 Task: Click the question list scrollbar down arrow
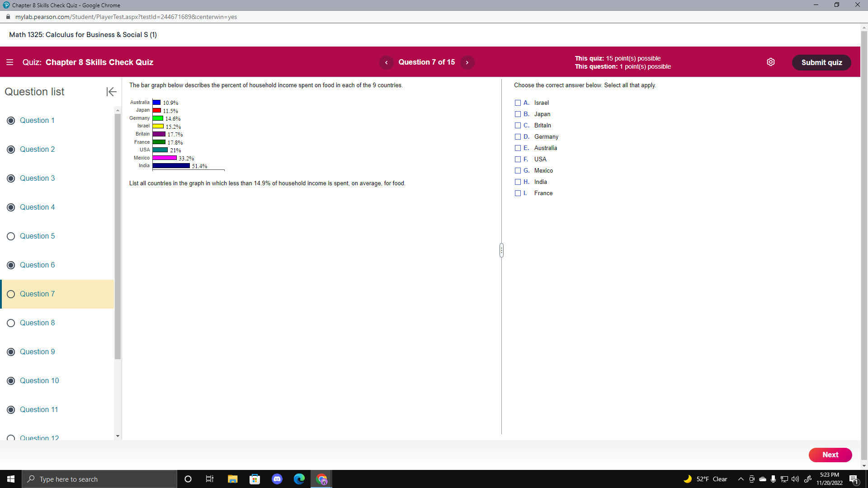click(x=117, y=436)
